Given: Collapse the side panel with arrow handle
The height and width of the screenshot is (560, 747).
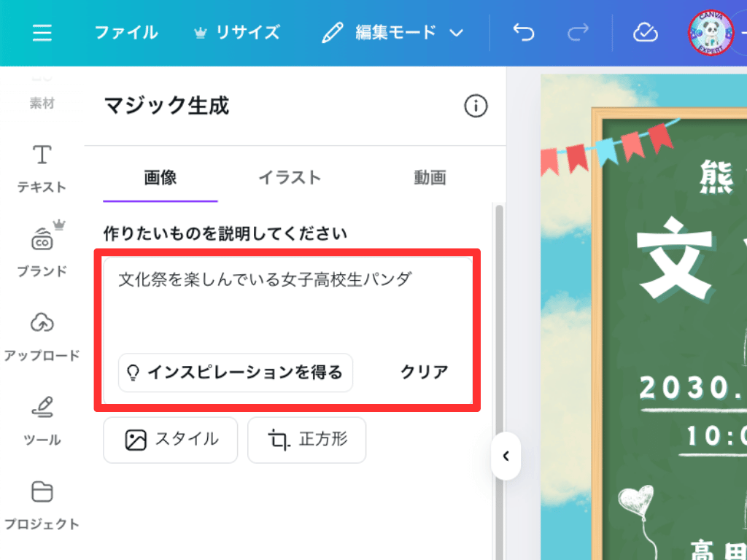Looking at the screenshot, I should [x=506, y=456].
